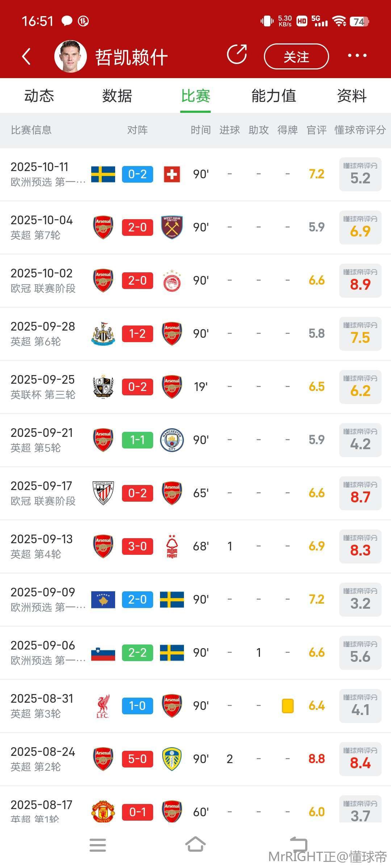Switch to the 数据 tab
391x868 pixels.
117,96
